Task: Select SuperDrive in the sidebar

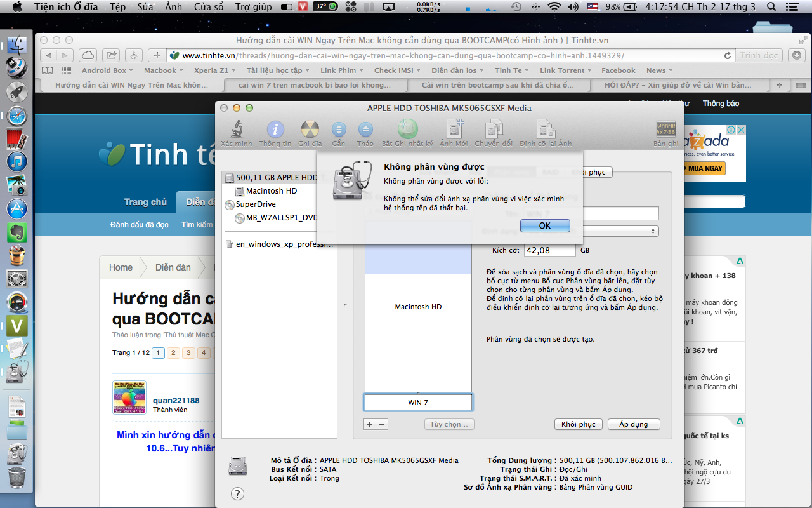Action: click(256, 204)
